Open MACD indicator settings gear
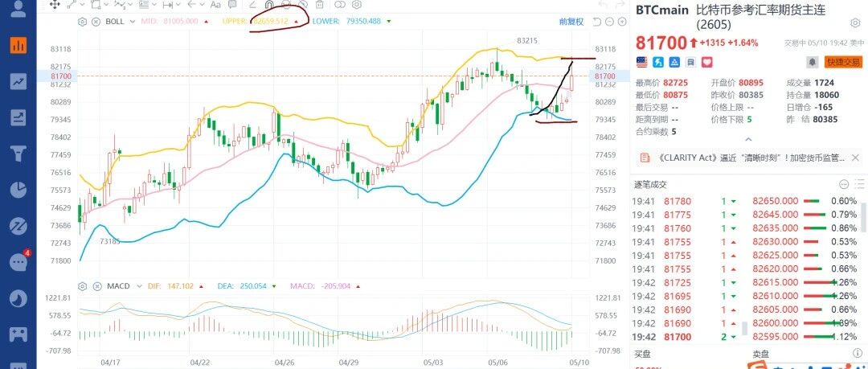868x369 pixels. 83,286
